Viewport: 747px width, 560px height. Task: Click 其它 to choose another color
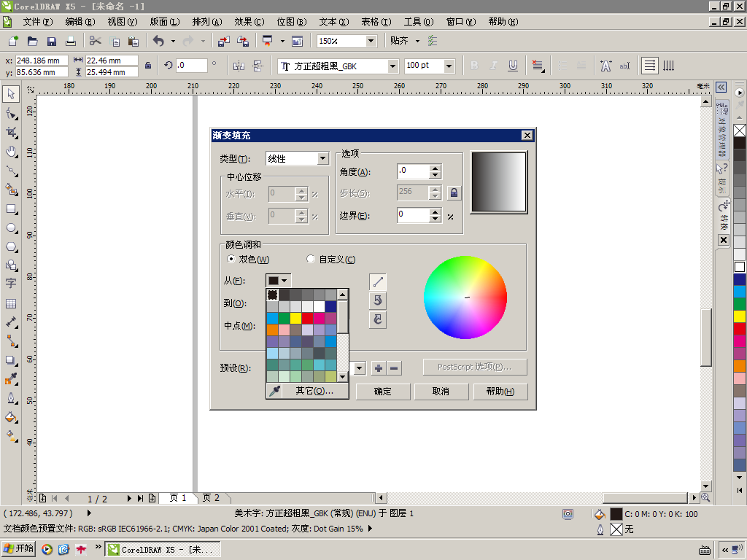(314, 391)
